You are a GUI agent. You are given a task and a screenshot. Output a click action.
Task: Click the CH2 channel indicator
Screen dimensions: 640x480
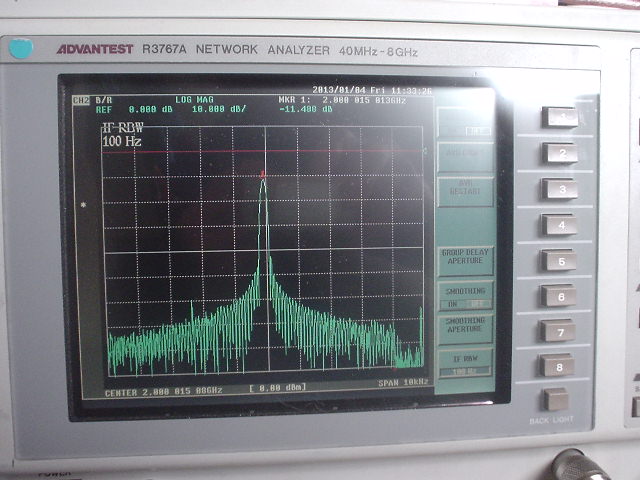tap(81, 100)
